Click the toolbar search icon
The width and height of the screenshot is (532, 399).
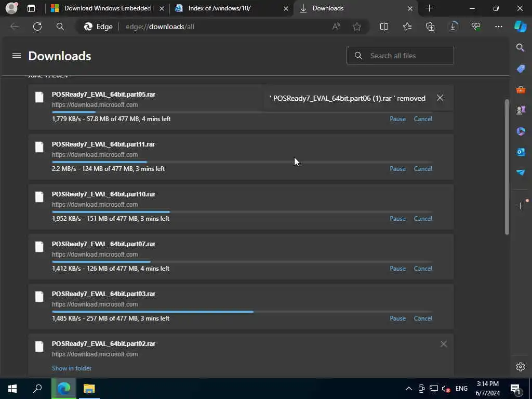point(60,26)
